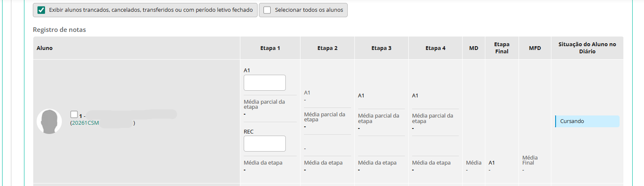Select the "Etapa 4" column header
The width and height of the screenshot is (644, 186).
(x=435, y=48)
